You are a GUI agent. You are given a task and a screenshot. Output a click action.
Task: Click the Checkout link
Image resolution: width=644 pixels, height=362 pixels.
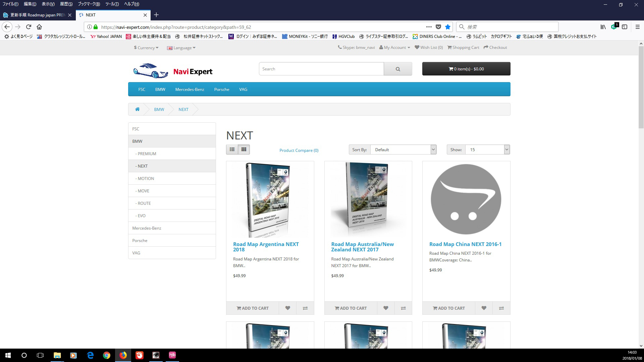coord(495,48)
